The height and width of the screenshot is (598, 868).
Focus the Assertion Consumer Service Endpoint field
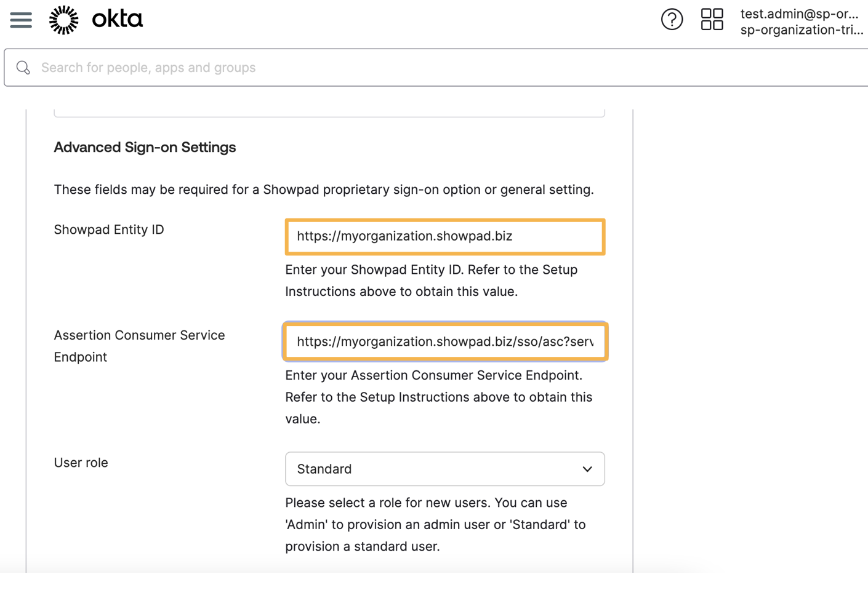pos(445,341)
